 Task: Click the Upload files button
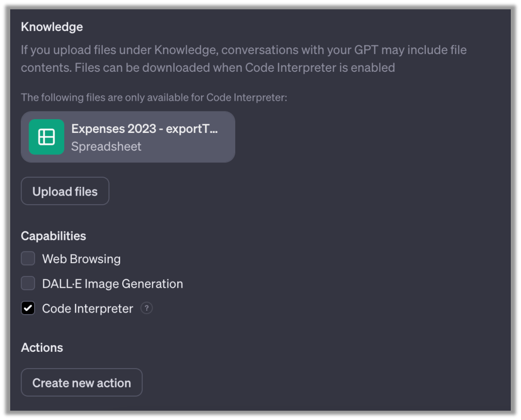65,191
